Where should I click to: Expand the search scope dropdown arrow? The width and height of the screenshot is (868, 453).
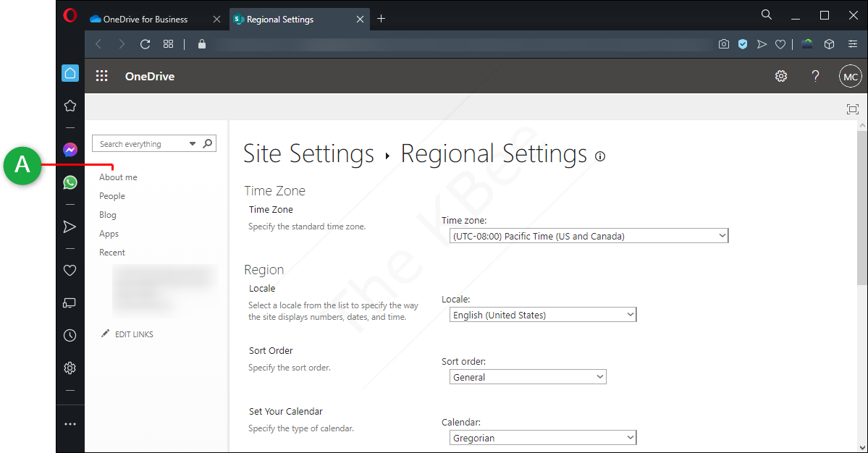coord(192,144)
